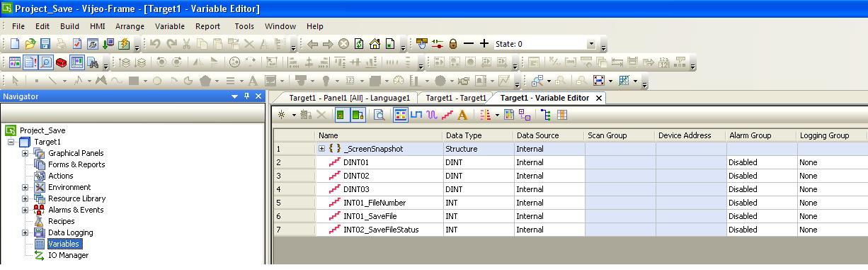This screenshot has height=270, width=868.
Task: Filter discrete variables with blue square-wave icon
Action: coord(416,115)
